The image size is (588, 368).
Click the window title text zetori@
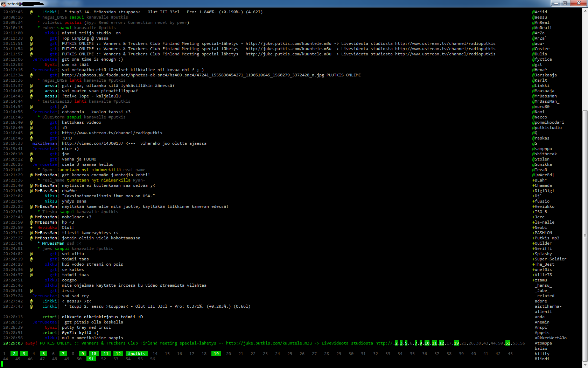coord(14,4)
